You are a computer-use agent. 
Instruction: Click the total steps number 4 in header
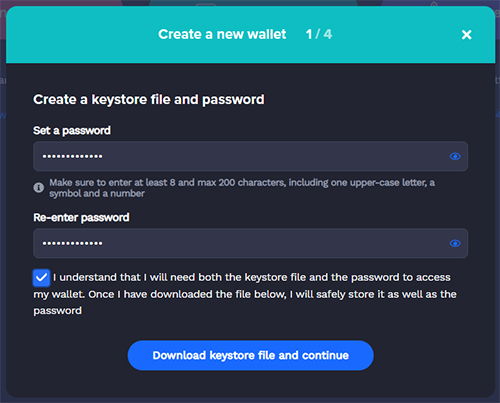(x=328, y=34)
